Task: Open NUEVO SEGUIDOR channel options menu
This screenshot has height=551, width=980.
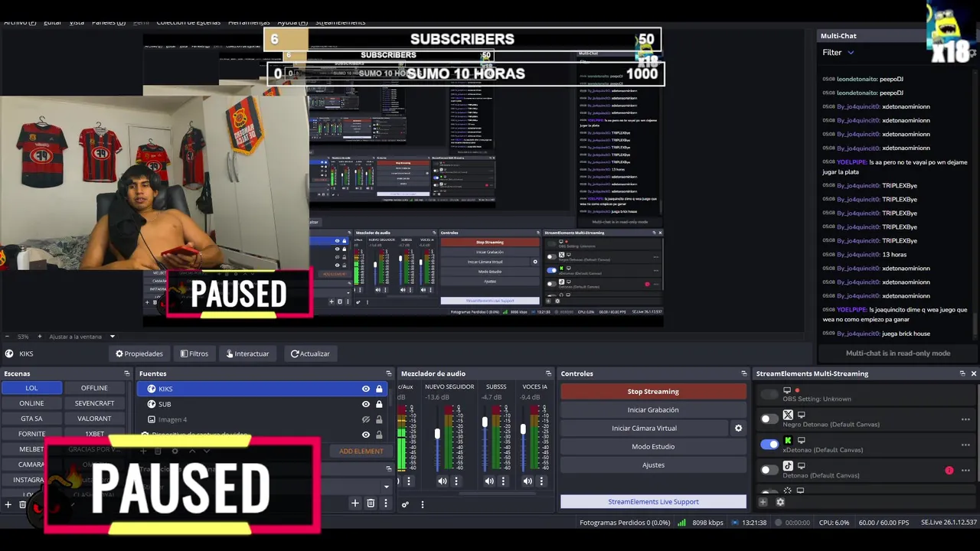Action: point(456,481)
